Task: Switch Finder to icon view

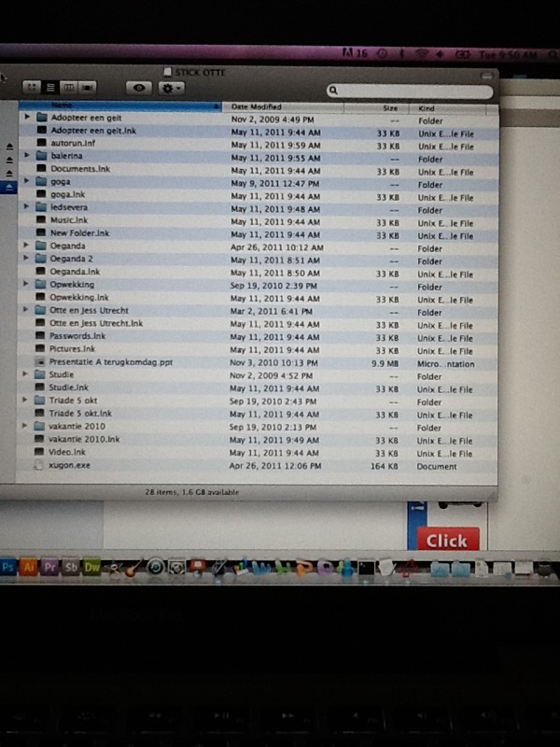Action: (32, 87)
